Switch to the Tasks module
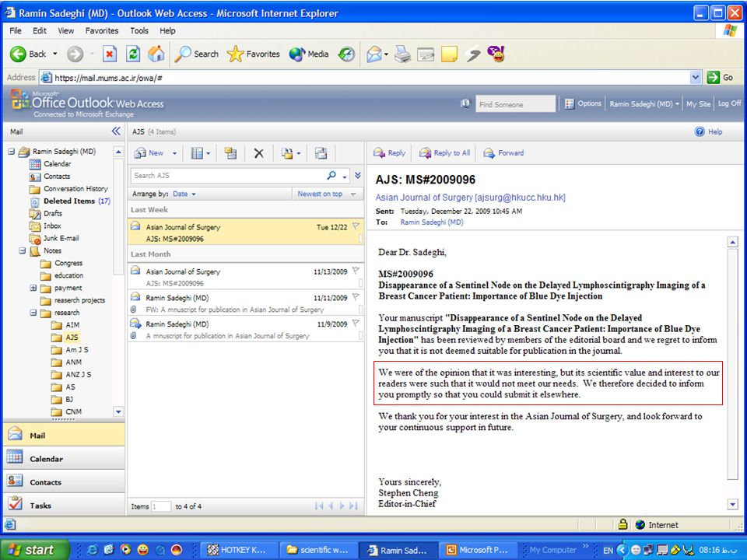Viewport: 747px width, 560px height. point(64,506)
